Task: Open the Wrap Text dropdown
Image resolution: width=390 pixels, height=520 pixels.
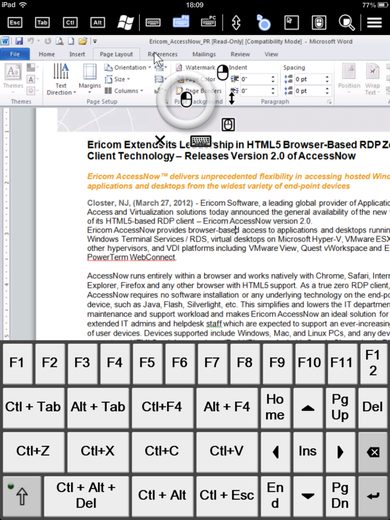Action: click(x=372, y=79)
